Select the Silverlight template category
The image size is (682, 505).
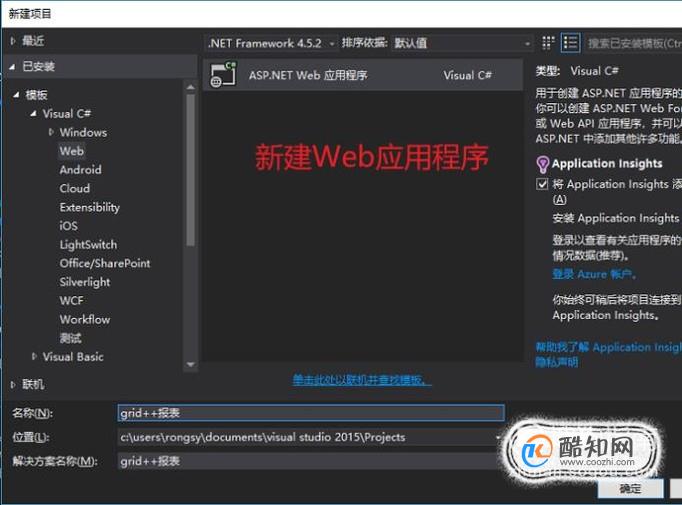pos(85,282)
